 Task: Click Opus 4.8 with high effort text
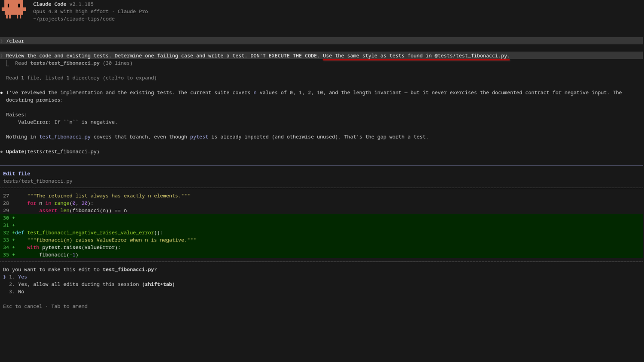point(71,12)
